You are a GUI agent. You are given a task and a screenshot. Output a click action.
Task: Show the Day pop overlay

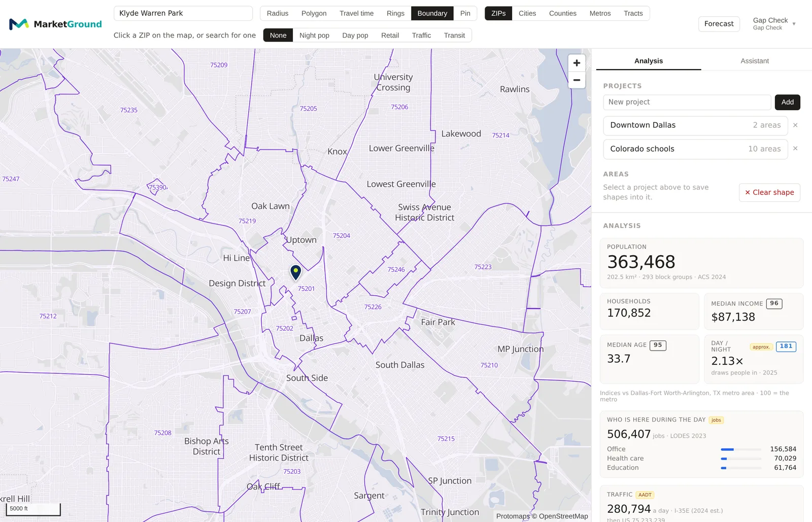355,35
